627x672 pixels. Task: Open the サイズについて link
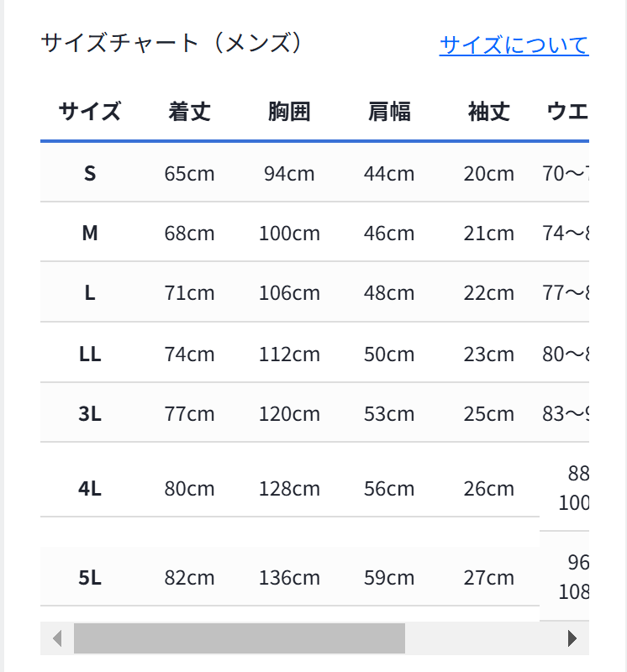click(x=514, y=45)
